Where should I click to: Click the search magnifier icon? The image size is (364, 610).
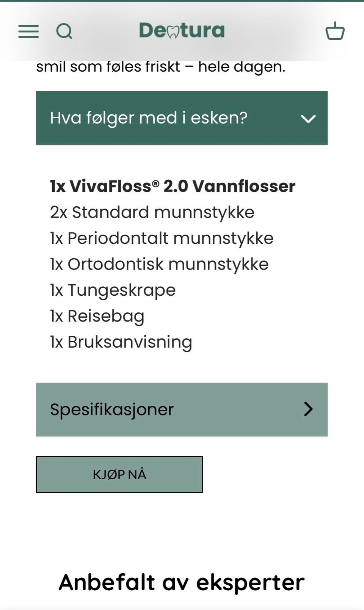point(64,31)
